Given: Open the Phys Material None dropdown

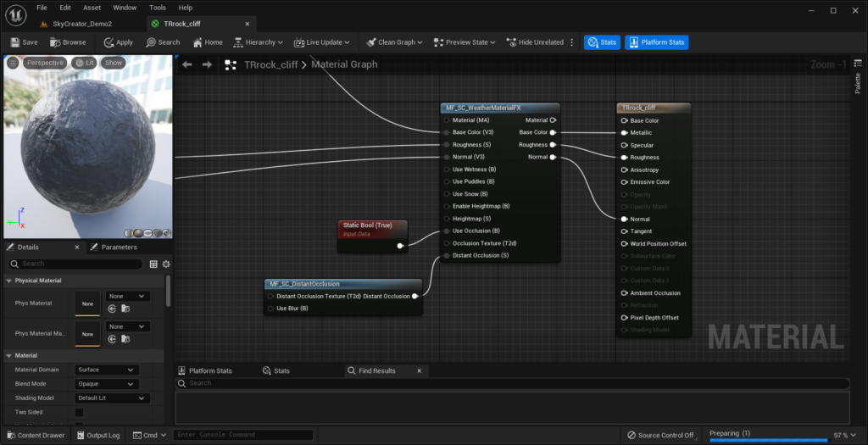Looking at the screenshot, I should tap(127, 296).
